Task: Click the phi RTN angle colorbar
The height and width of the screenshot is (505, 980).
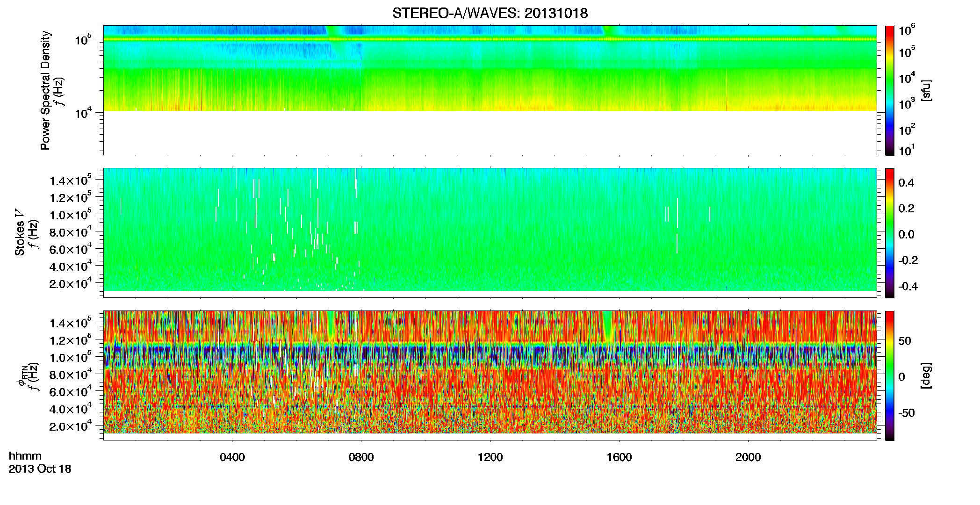Action: 890,375
